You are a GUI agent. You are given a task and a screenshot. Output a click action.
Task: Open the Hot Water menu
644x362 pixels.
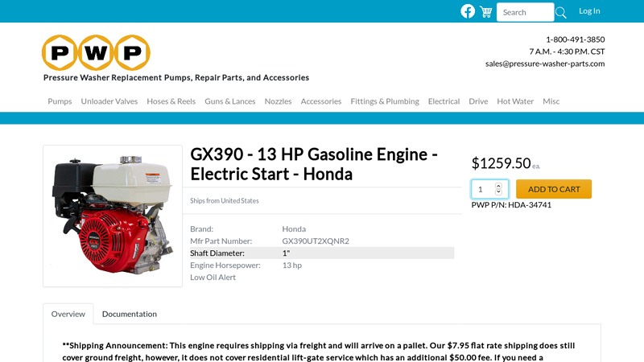[515, 101]
